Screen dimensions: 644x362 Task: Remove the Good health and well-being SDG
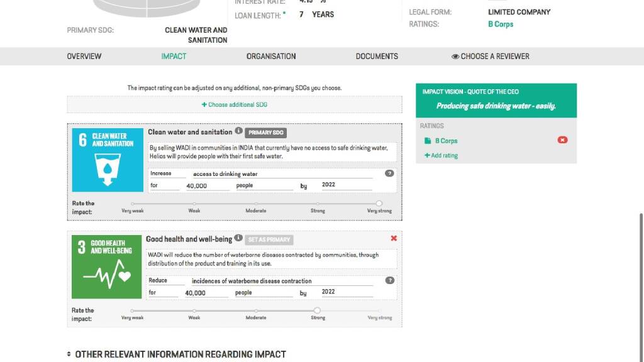click(x=394, y=239)
